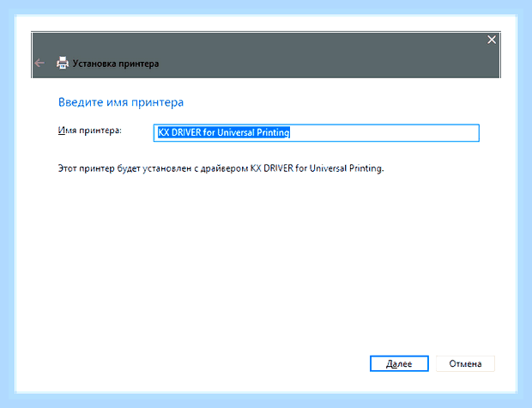The width and height of the screenshot is (532, 408).
Task: Go back using the arrow icon
Action: pyautogui.click(x=39, y=63)
